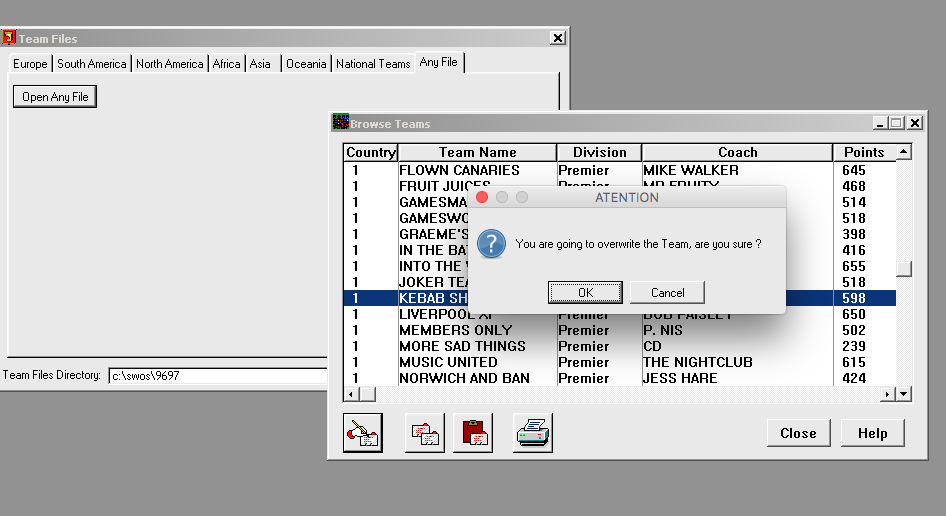The height and width of the screenshot is (516, 946).
Task: Click the printer icon to print teams
Action: tap(533, 433)
